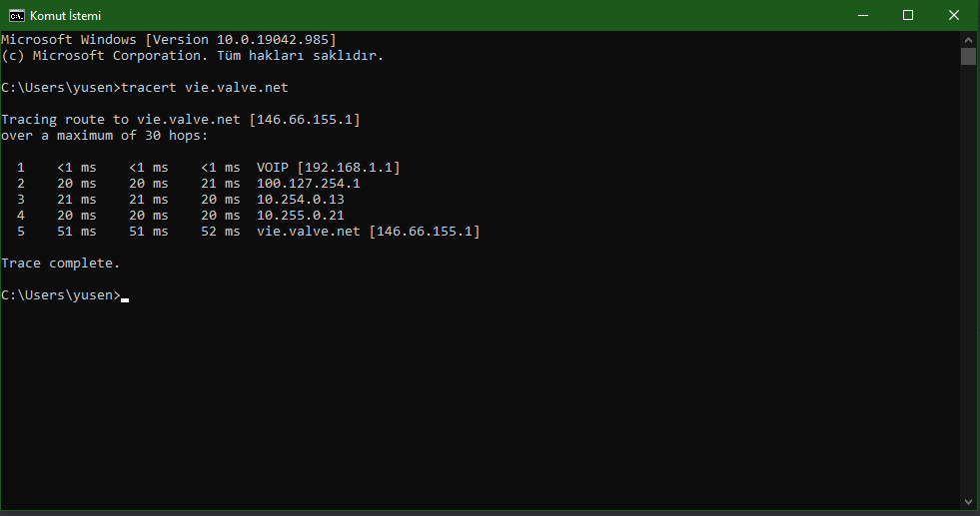Click the hop 1 VOIP [192.168.1.1] entry
The image size is (980, 516).
tap(328, 168)
